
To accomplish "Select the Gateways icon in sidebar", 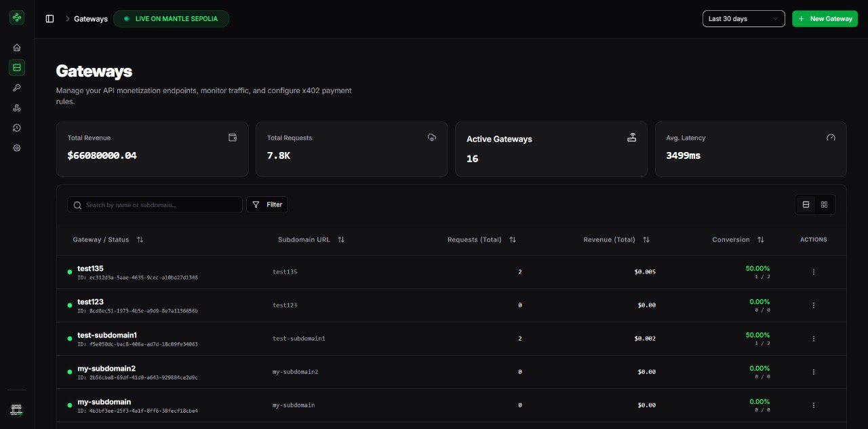I will pyautogui.click(x=17, y=67).
